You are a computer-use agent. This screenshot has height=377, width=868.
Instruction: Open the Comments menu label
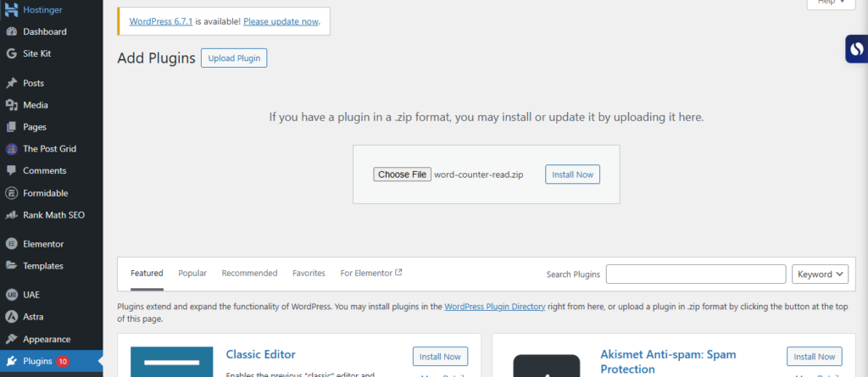tap(45, 171)
